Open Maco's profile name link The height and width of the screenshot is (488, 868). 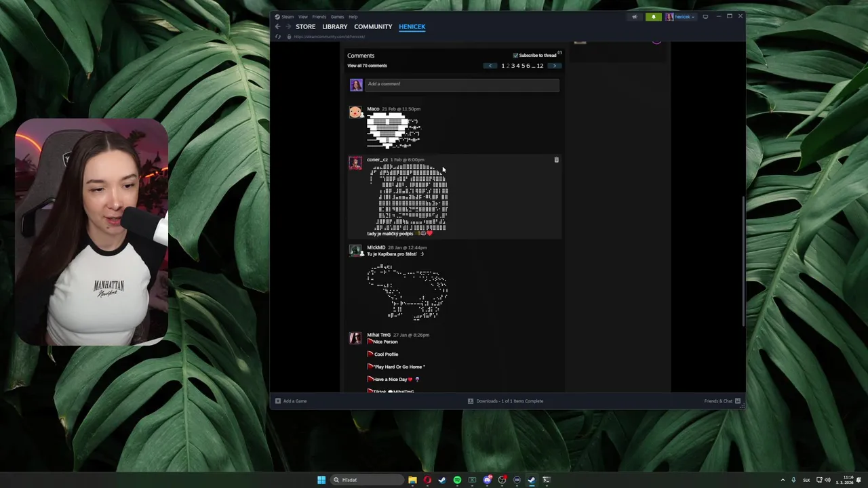coord(373,108)
